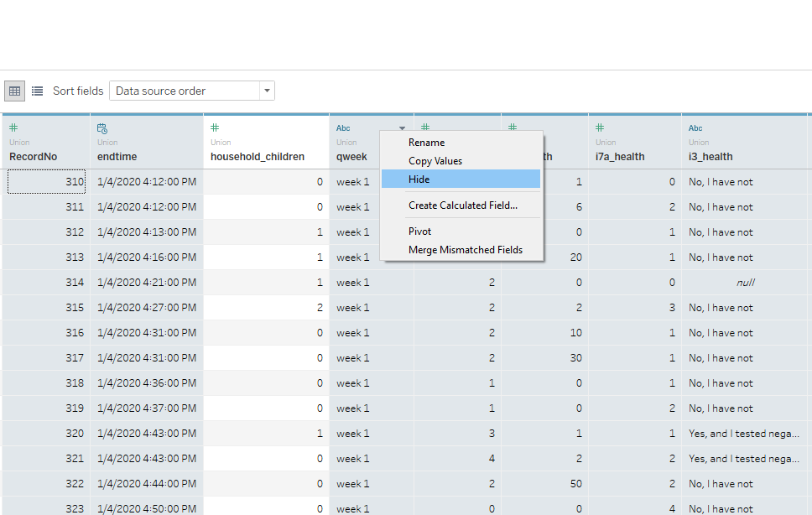Click endtime date-time data type icon
812x515 pixels.
tap(102, 128)
